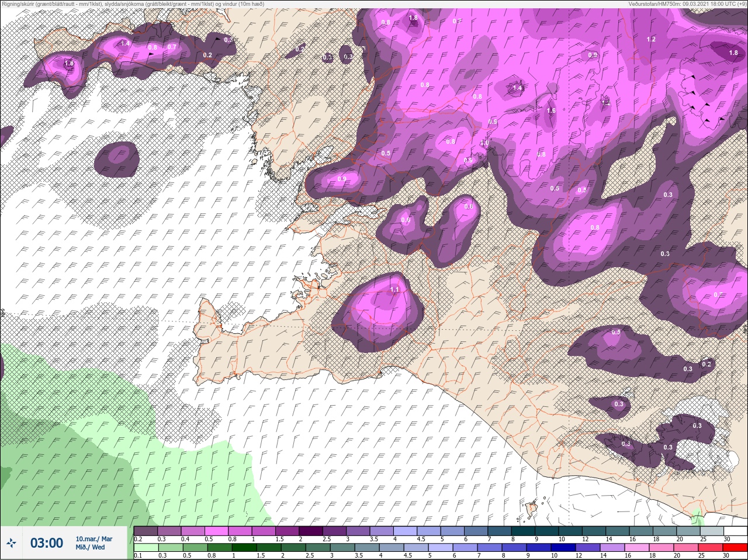
Task: Click the 10.mar./ Mar date text
Action: [94, 539]
